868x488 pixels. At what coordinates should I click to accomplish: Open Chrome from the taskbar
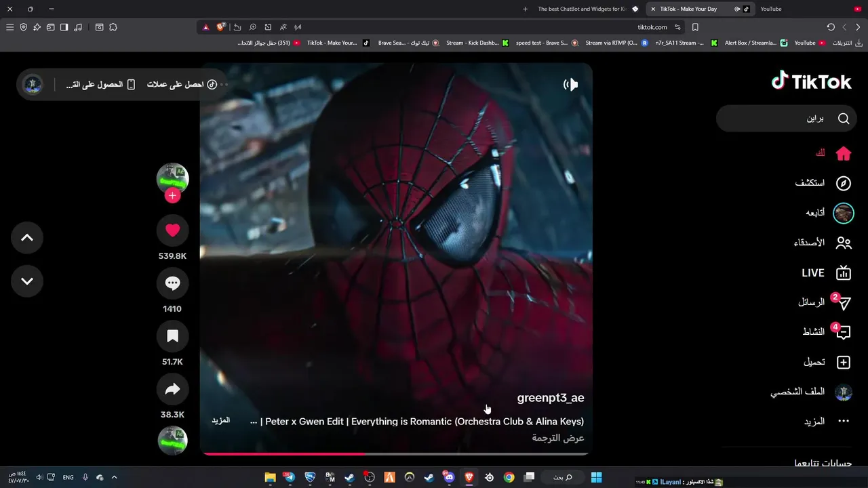(509, 477)
